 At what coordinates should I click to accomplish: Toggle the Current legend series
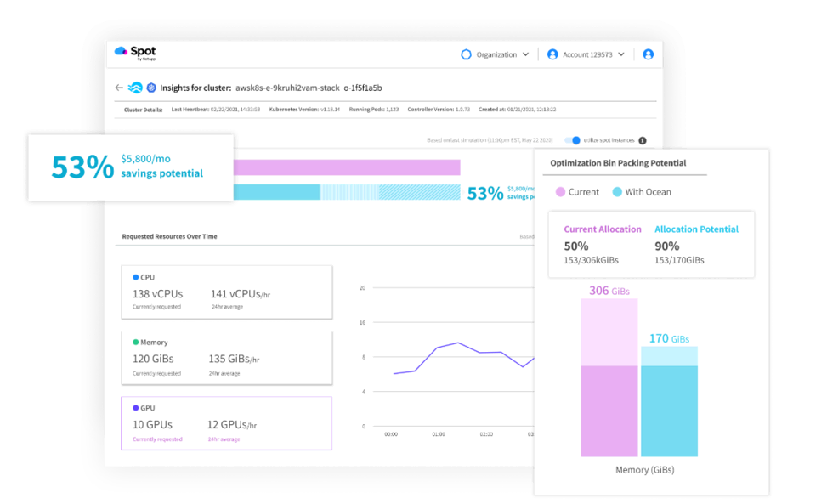point(577,192)
